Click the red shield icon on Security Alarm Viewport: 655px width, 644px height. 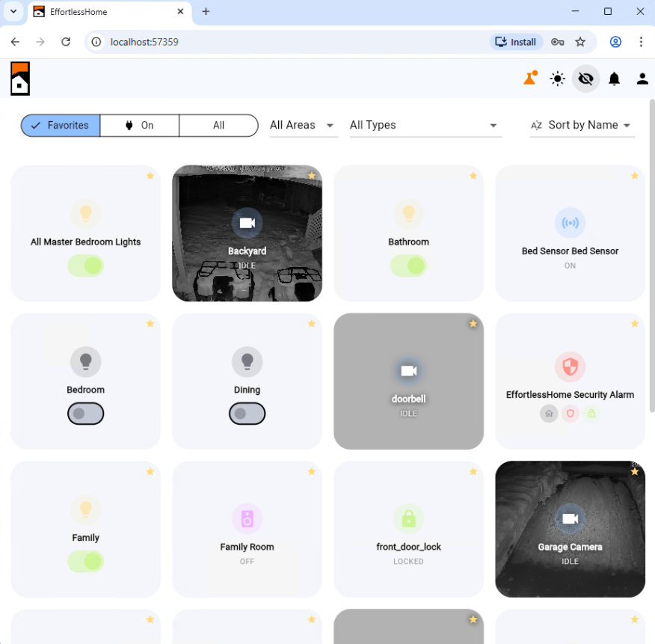pyautogui.click(x=570, y=414)
